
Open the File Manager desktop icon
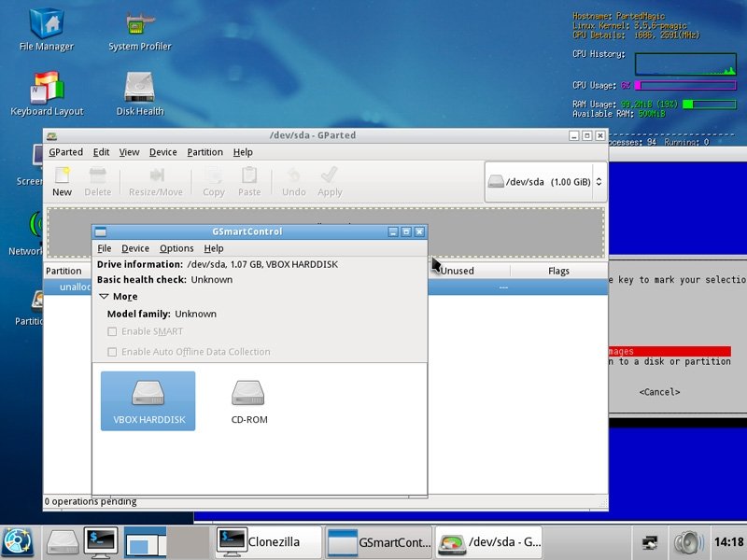pos(46,30)
